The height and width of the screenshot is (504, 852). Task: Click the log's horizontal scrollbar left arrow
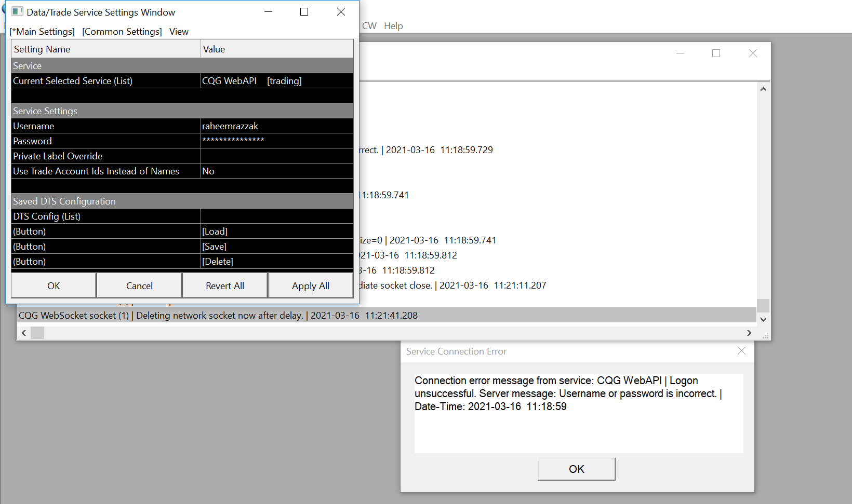[24, 333]
